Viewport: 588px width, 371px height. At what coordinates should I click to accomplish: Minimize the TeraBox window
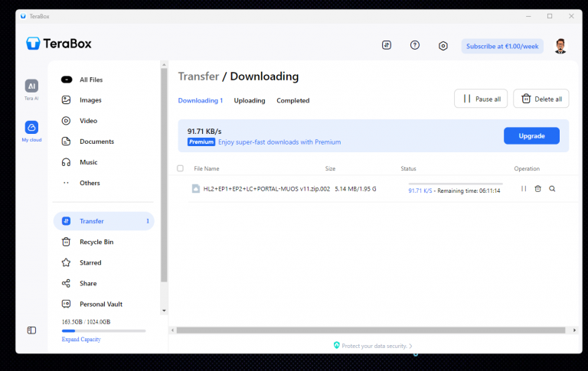coord(528,16)
